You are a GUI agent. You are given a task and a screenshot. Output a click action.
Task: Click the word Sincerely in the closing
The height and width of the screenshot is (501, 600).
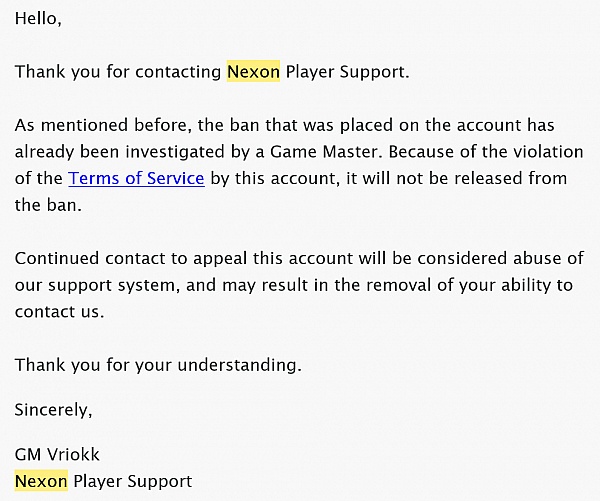pos(53,410)
